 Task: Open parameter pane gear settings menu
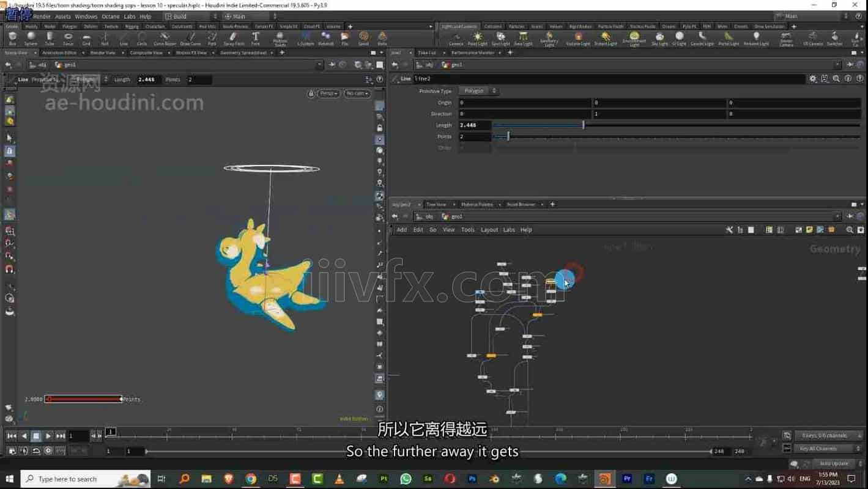coord(813,79)
